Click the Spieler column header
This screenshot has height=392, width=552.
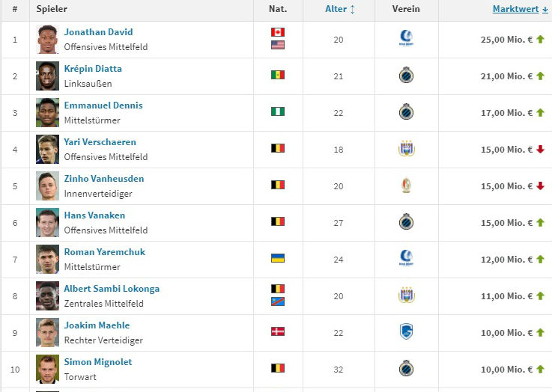point(52,9)
